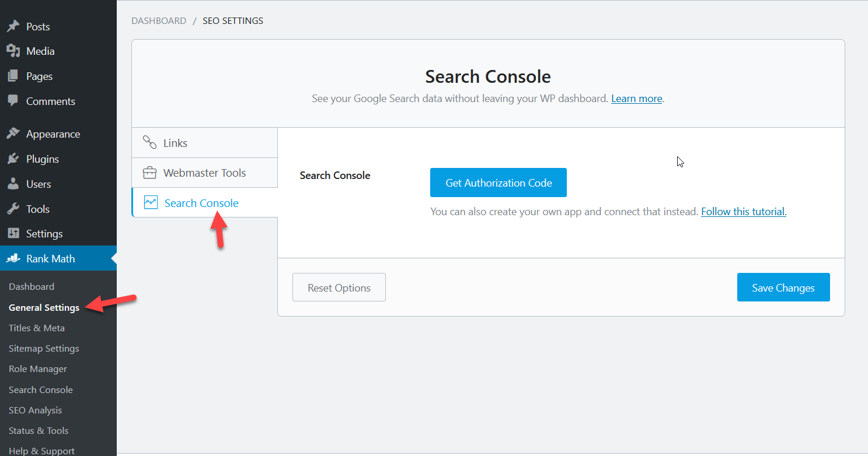Go to Rank Math Dashboard submenu
Screen dimensions: 868x456
coord(32,286)
